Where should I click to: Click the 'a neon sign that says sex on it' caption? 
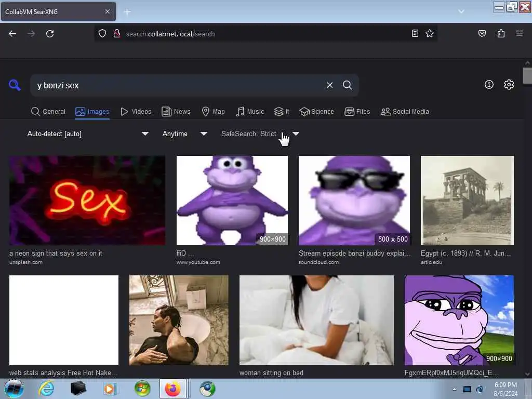tap(56, 253)
